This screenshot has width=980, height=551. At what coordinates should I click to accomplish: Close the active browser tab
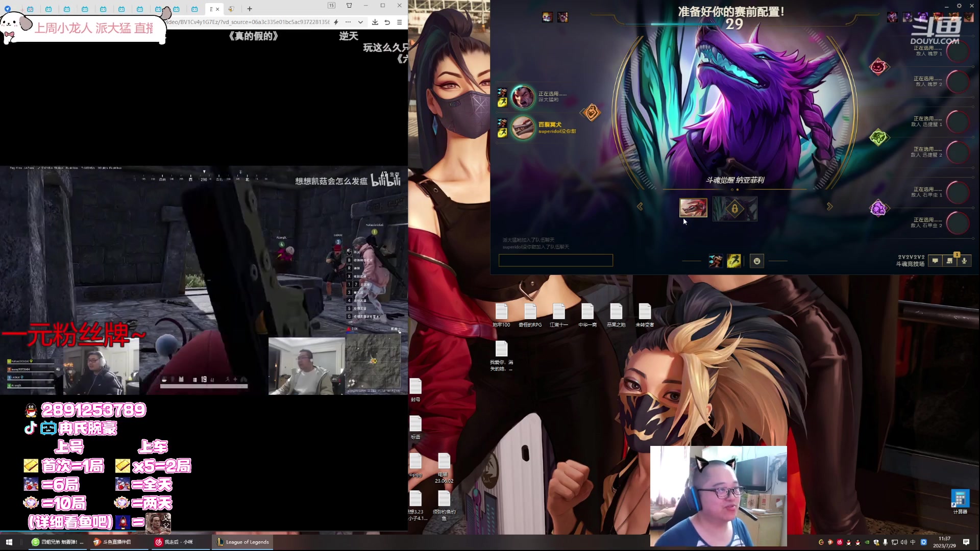[x=217, y=9]
